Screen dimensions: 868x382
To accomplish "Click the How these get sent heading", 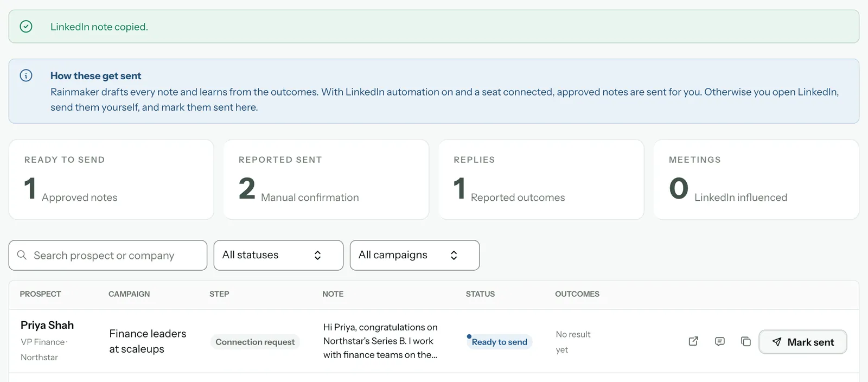I will click(x=95, y=76).
